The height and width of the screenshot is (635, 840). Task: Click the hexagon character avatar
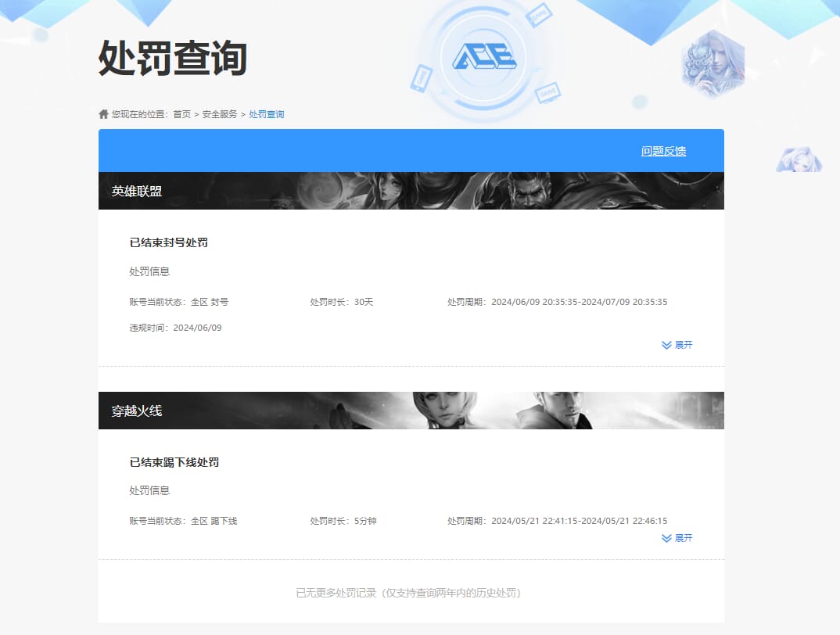(x=713, y=64)
